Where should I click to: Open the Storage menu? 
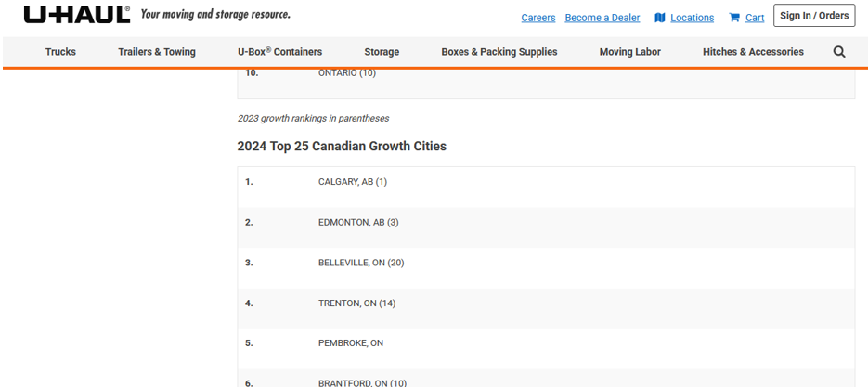(x=382, y=51)
